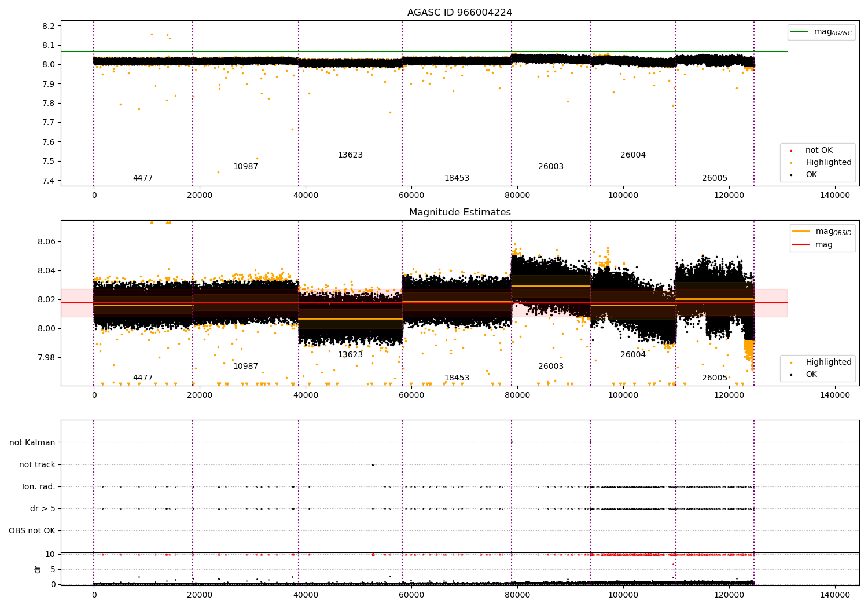Image resolution: width=868 pixels, height=608 pixels.
Task: Click the not-track marker in the bottom plot
Action: [x=373, y=464]
